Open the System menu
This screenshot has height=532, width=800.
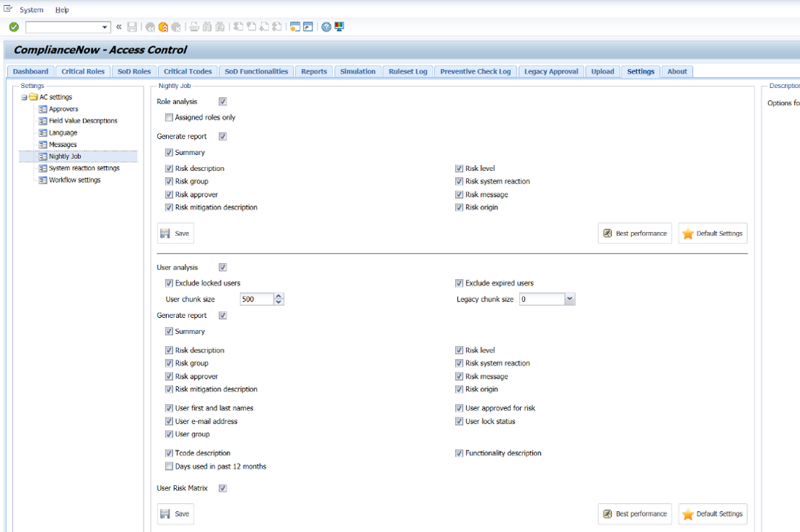31,9
